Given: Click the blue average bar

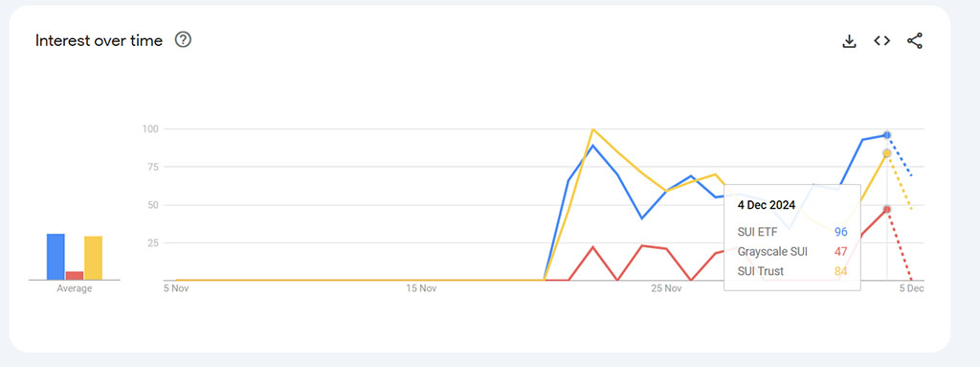Looking at the screenshot, I should (56, 257).
